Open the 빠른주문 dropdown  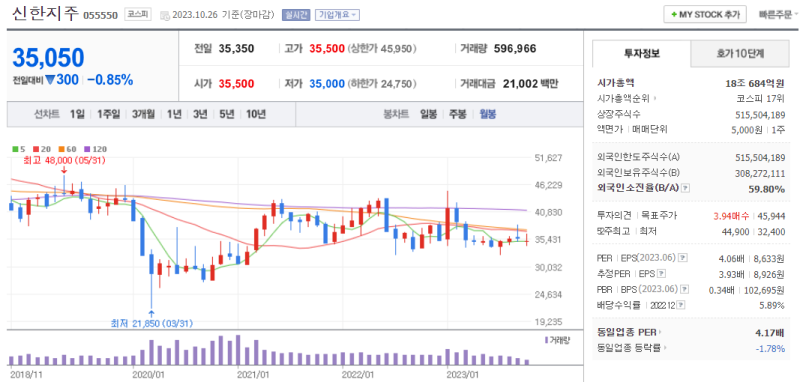coord(779,15)
